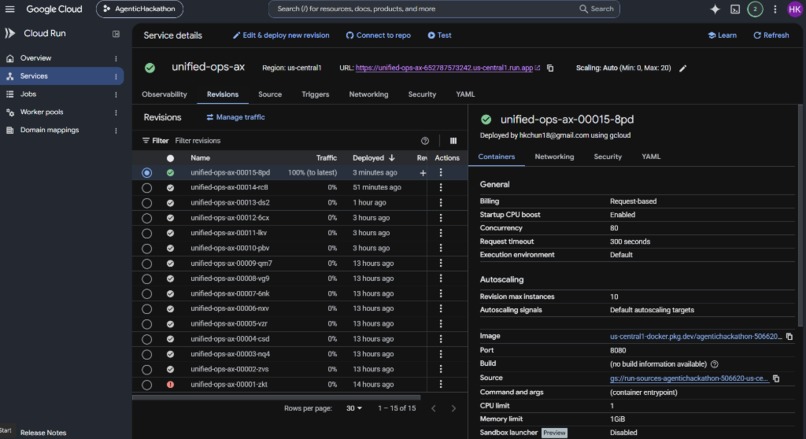This screenshot has width=806, height=439.
Task: Add revision tag for unified-ops-ax-00015-8pd
Action: click(x=423, y=173)
